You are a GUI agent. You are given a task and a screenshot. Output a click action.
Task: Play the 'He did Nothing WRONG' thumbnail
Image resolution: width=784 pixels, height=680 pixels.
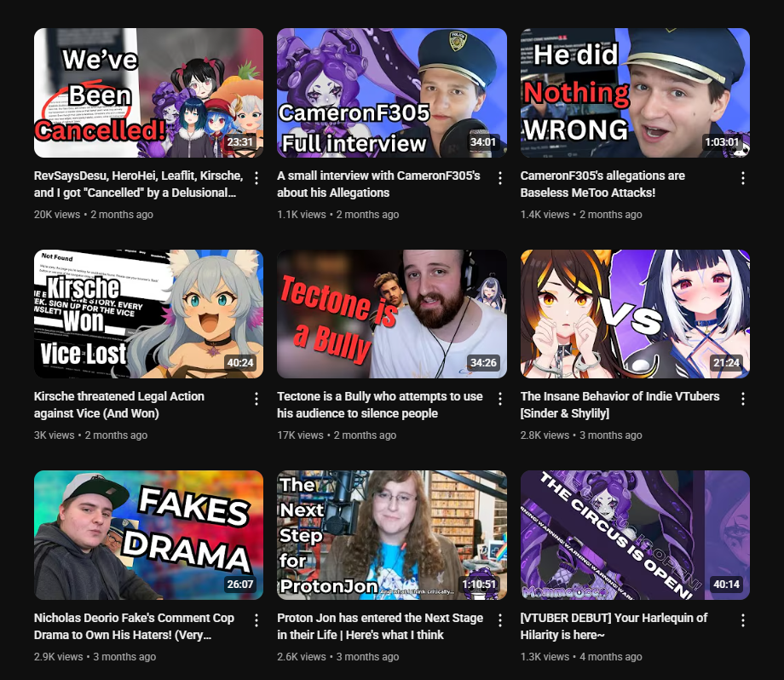(635, 93)
